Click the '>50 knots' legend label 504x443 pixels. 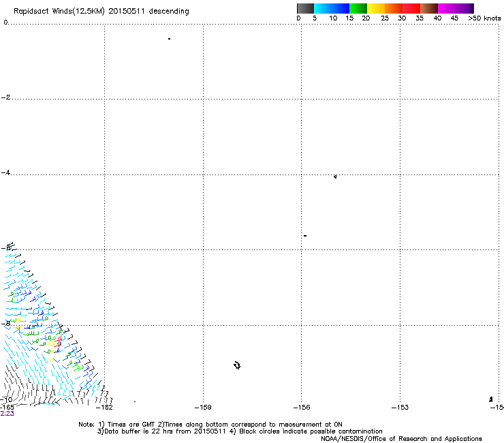(484, 18)
